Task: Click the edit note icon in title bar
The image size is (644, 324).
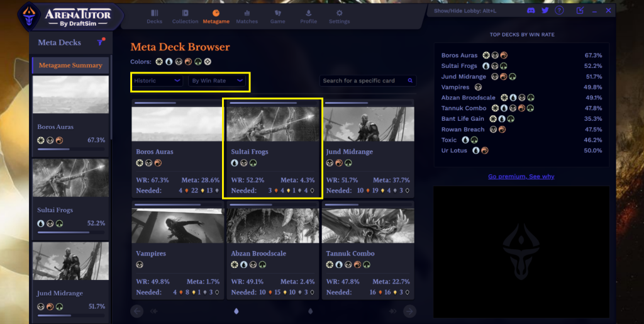Action: tap(580, 11)
